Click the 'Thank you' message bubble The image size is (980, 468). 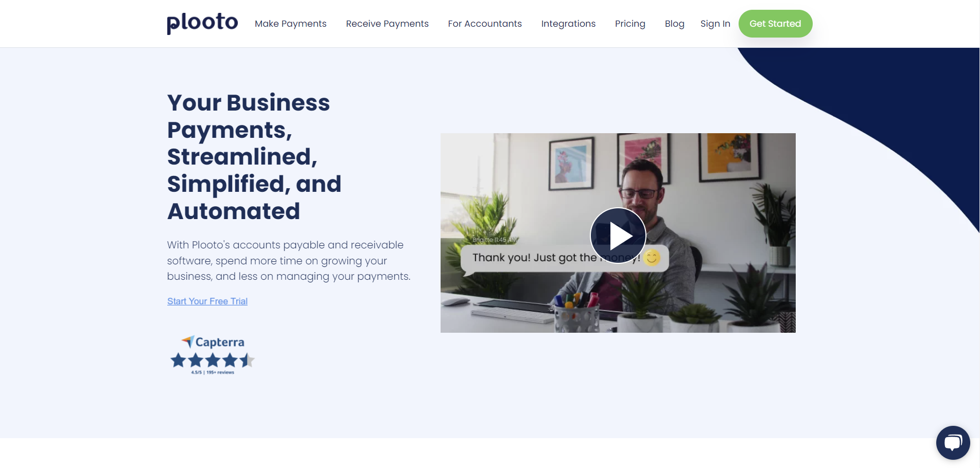point(565,259)
